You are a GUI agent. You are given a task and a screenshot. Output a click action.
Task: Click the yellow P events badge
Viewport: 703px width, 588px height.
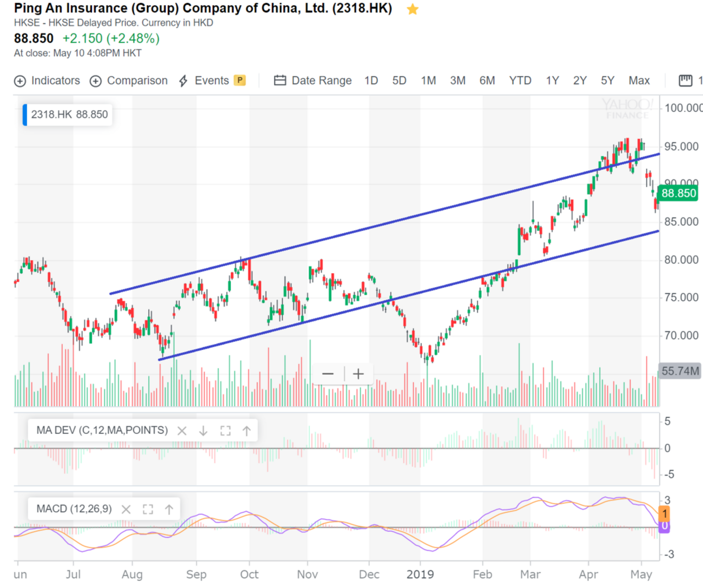coord(240,80)
